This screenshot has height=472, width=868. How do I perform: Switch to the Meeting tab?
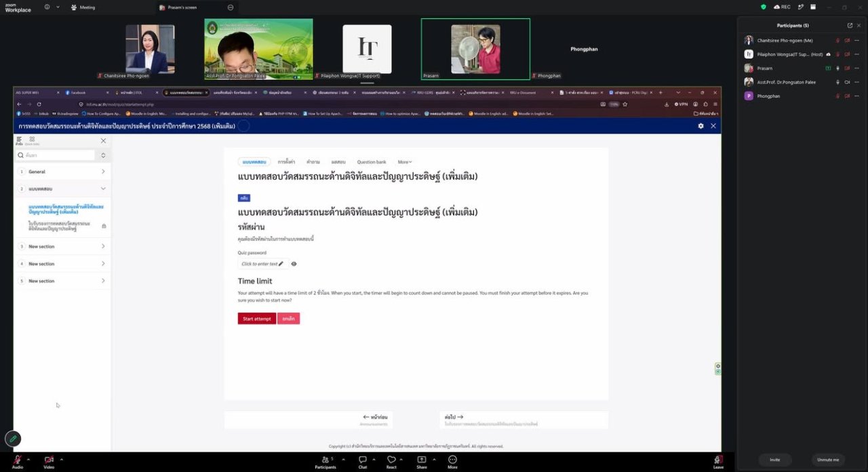pyautogui.click(x=83, y=7)
